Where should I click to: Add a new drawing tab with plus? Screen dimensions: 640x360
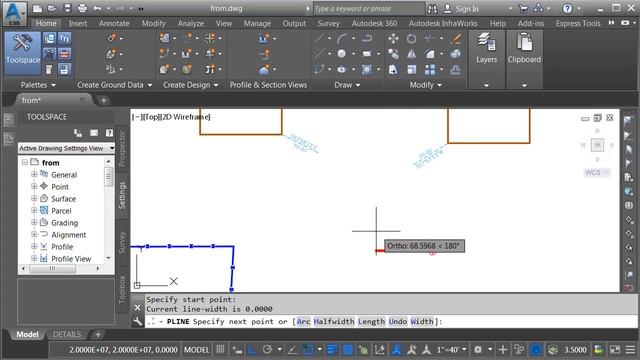point(104,100)
